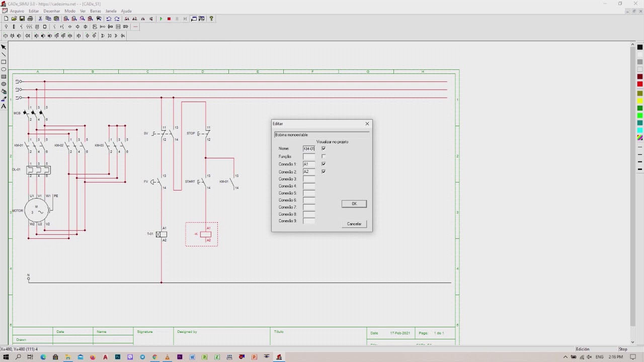The height and width of the screenshot is (362, 644).
Task: Toggle the Função visibility checkbox
Action: tap(324, 156)
